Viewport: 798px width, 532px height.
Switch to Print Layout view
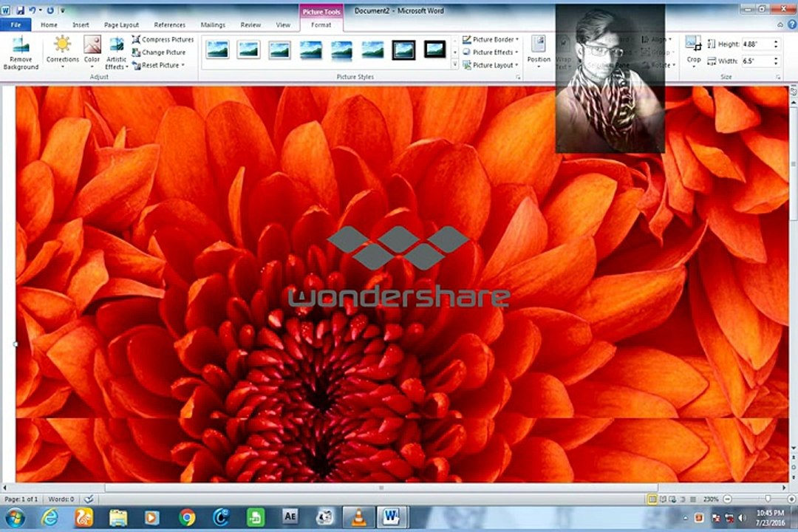(652, 499)
